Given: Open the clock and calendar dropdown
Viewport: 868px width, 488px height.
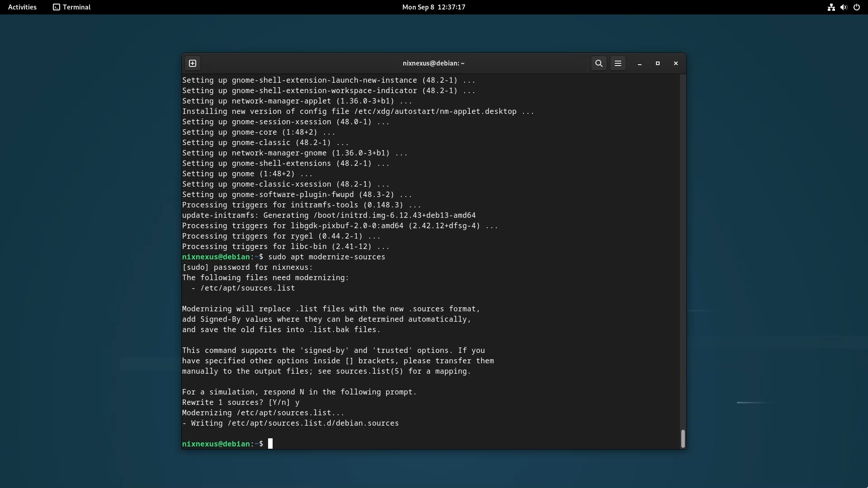Looking at the screenshot, I should tap(434, 7).
